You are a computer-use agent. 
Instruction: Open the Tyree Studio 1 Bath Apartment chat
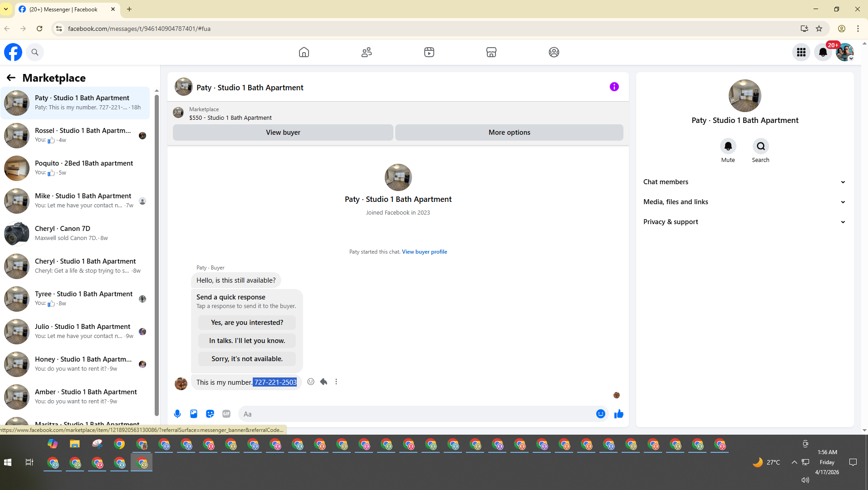[75, 299]
